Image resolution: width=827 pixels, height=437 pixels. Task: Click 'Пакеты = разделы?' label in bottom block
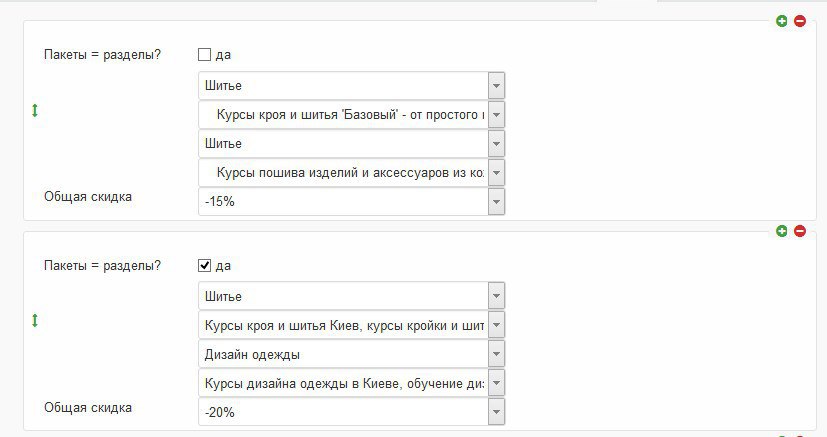point(103,265)
